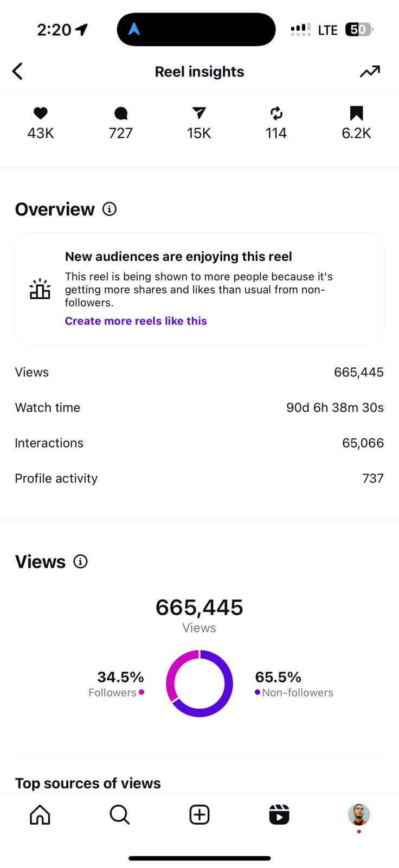399x868 pixels.
Task: Tap the podium icon in the Overview card
Action: click(x=40, y=289)
